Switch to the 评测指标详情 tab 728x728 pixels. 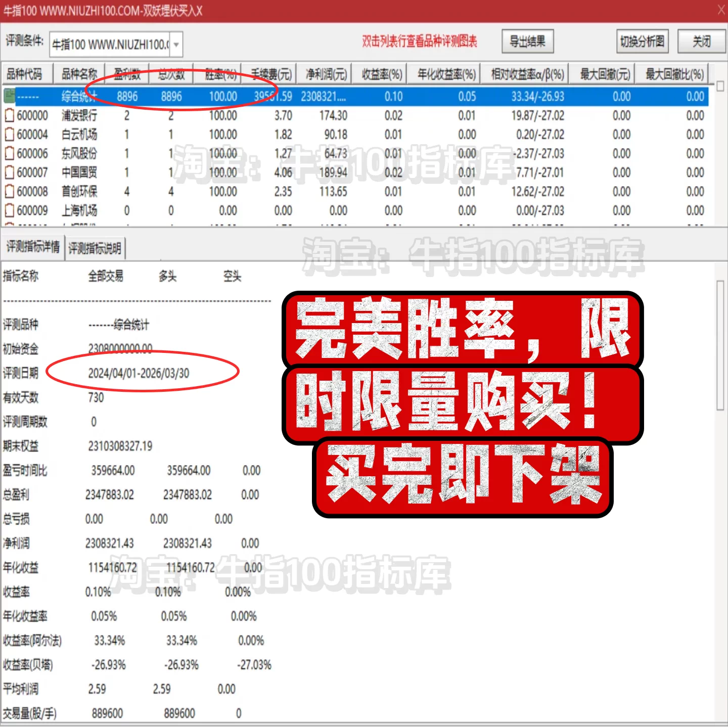(x=33, y=247)
